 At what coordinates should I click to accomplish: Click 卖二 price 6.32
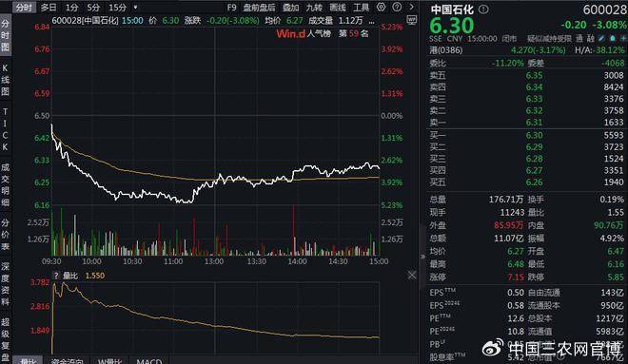coord(534,110)
